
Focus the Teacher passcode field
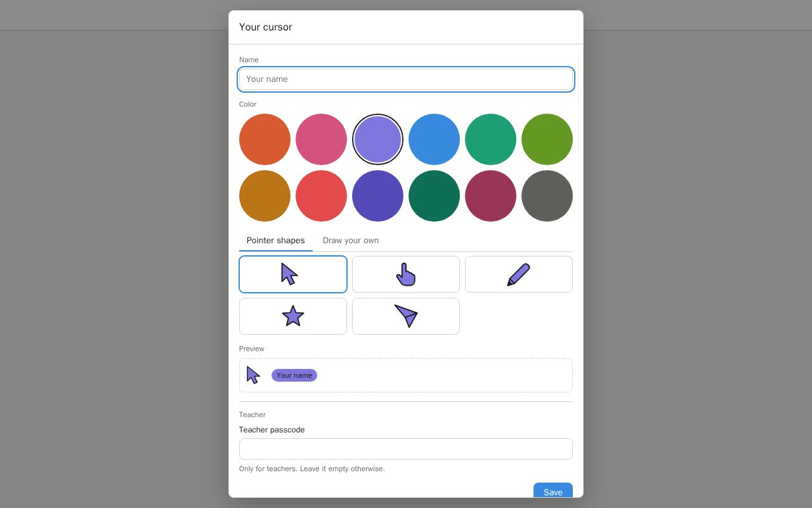(406, 449)
